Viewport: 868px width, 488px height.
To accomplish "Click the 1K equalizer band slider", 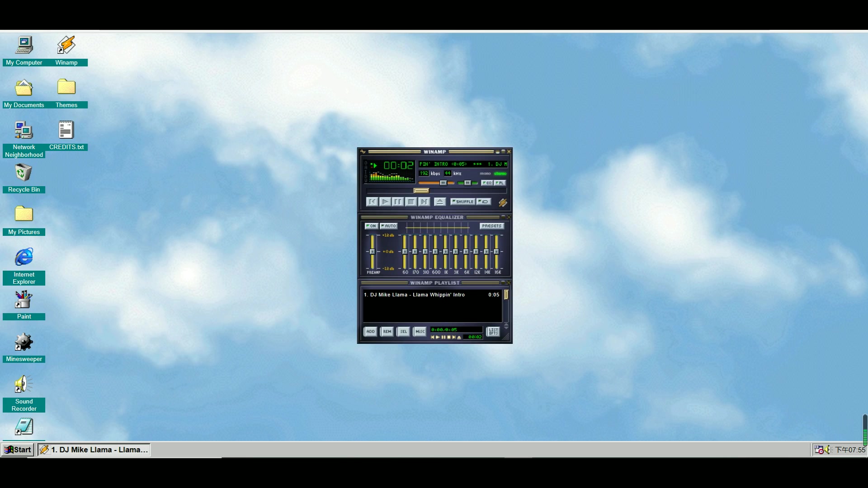I will (x=445, y=252).
